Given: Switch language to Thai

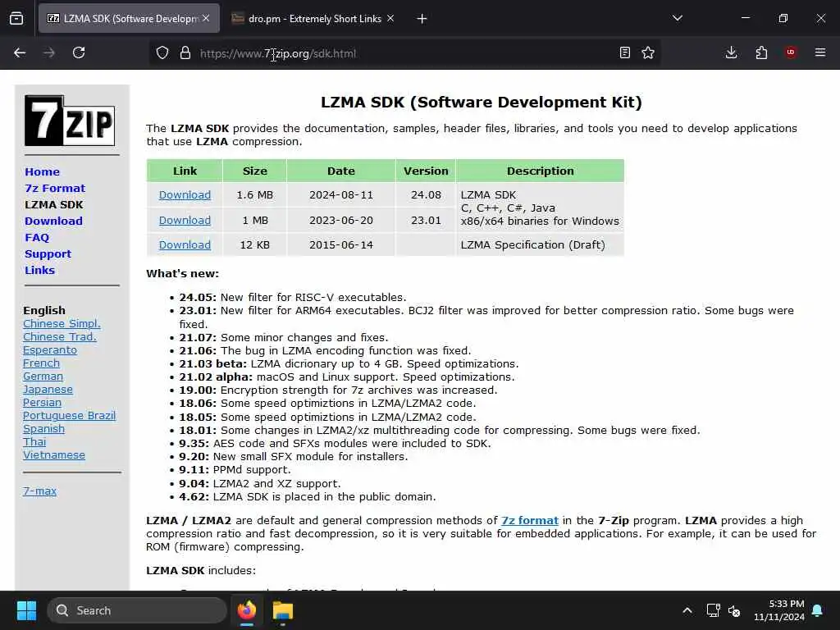Looking at the screenshot, I should click(34, 442).
